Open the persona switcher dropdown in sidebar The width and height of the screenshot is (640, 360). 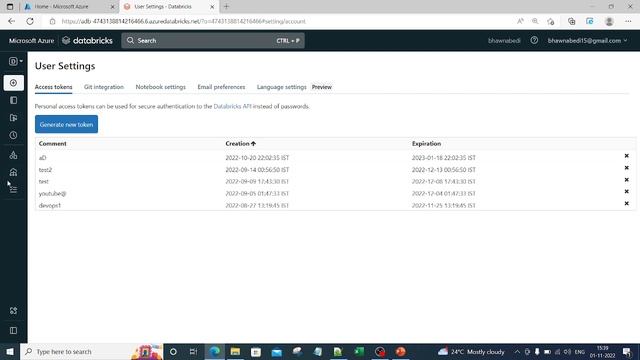point(16,61)
